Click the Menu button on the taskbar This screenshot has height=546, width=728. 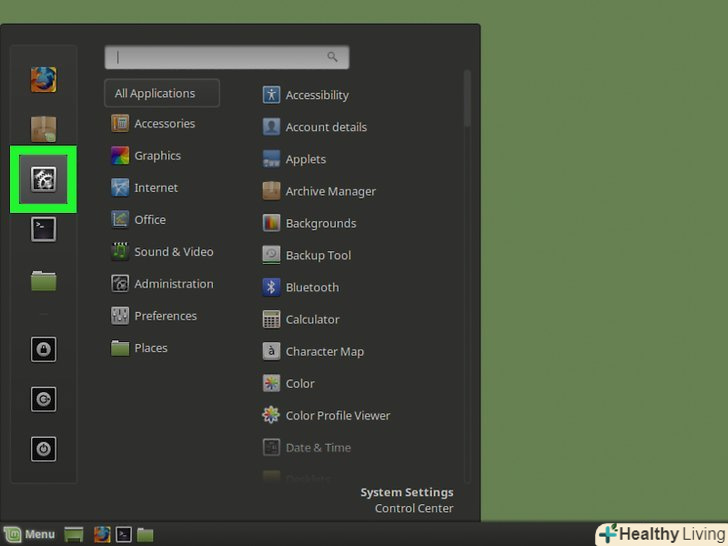tap(30, 534)
